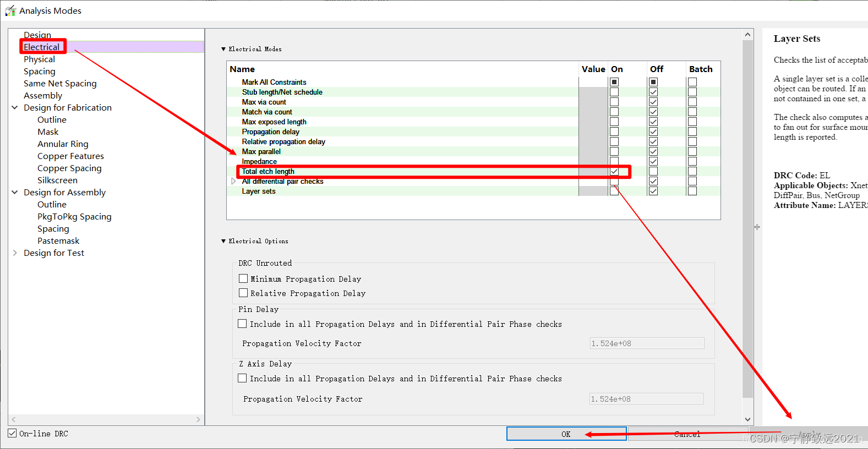The height and width of the screenshot is (449, 868).
Task: Select the Physical category
Action: point(39,59)
